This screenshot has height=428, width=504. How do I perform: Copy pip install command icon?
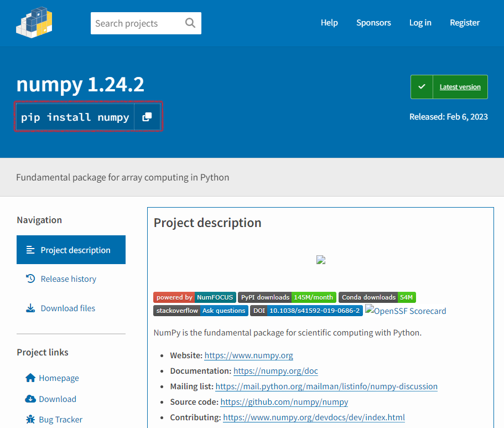tap(147, 117)
